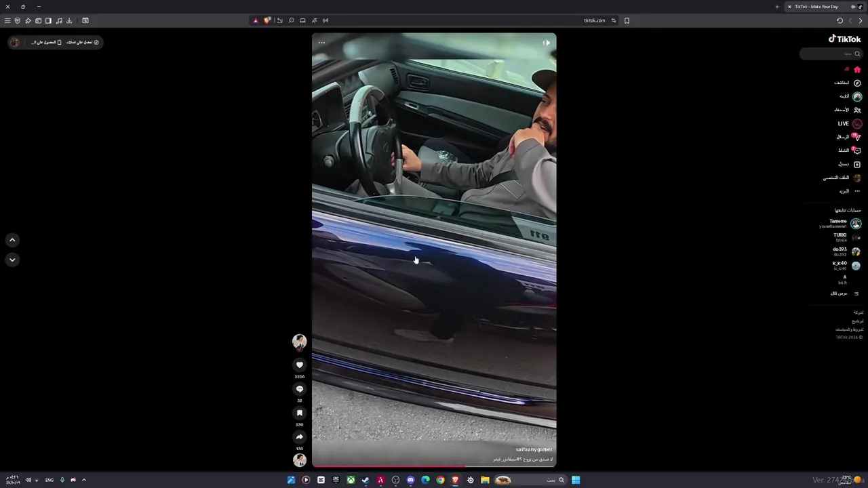This screenshot has height=488, width=868.
Task: Open the Brave Shields lion icon
Action: (x=267, y=20)
